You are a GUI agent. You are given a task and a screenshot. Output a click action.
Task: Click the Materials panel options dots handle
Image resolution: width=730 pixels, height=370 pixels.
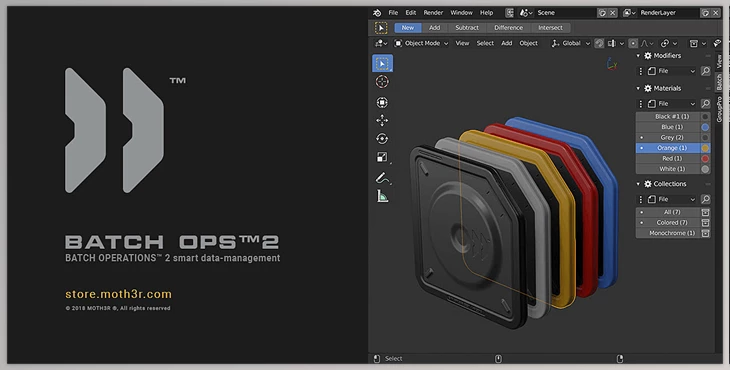[641, 103]
